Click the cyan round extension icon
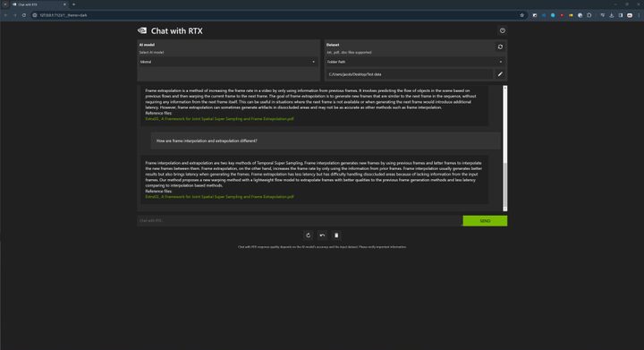This screenshot has width=644, height=350. (553, 15)
